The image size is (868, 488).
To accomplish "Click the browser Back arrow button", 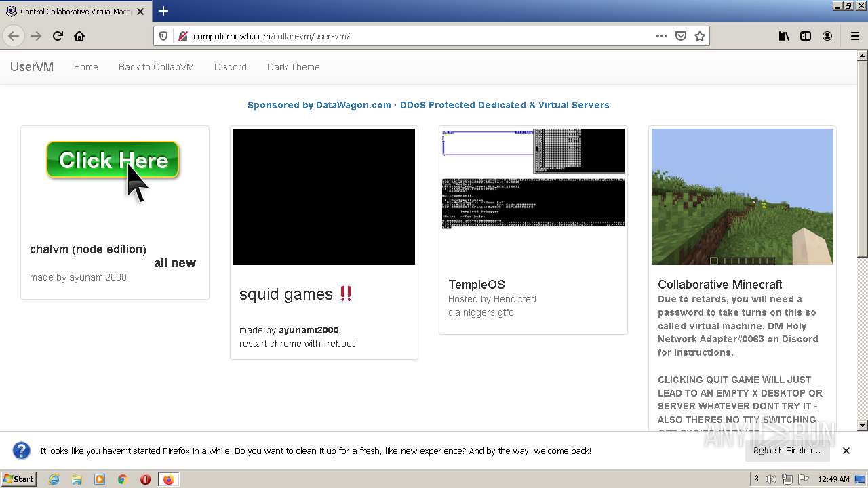I will click(14, 36).
